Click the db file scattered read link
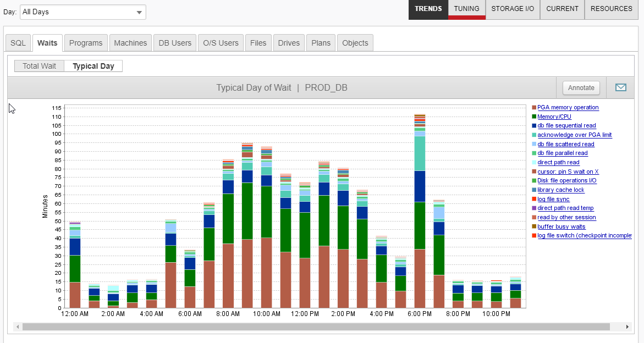 tap(566, 144)
